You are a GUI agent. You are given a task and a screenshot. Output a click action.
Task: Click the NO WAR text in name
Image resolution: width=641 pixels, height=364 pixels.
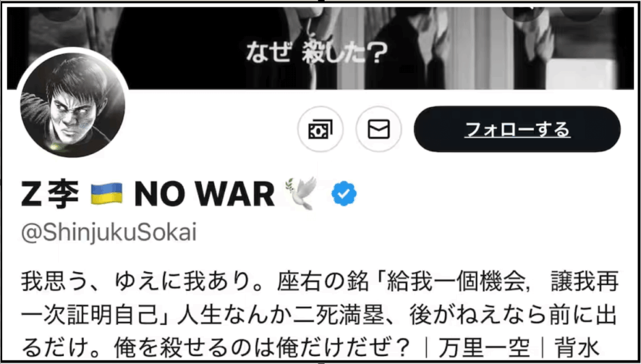click(x=205, y=194)
